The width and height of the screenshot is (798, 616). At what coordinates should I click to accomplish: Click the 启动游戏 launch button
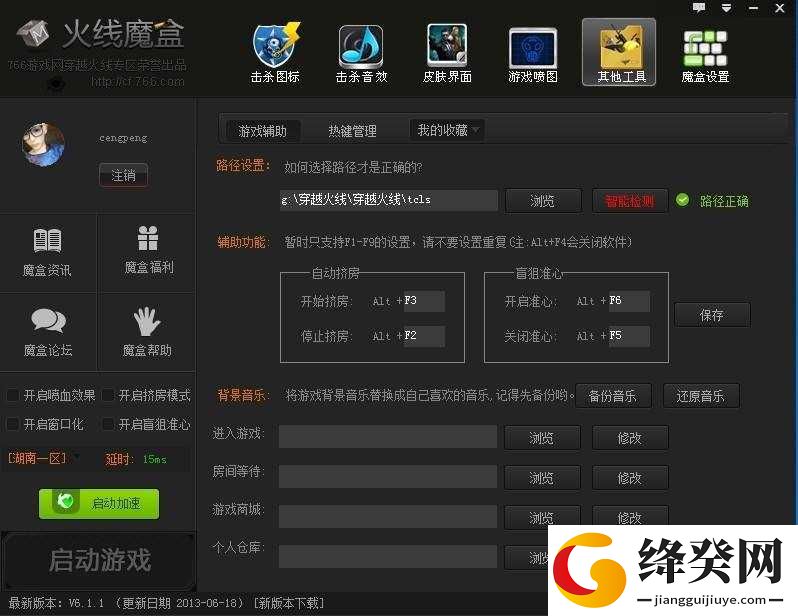pyautogui.click(x=99, y=560)
